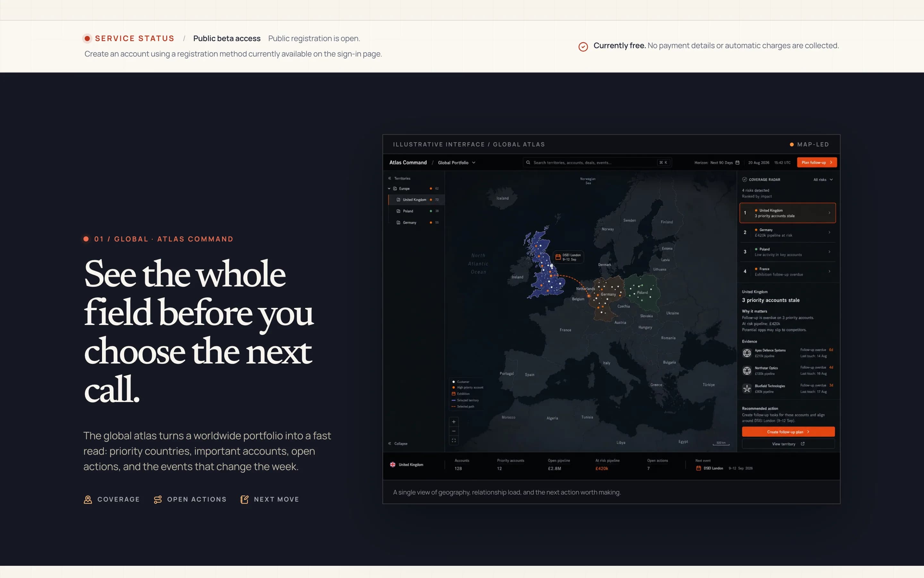The image size is (924, 578).
Task: Open the All risks filter dropdown
Action: pos(823,180)
